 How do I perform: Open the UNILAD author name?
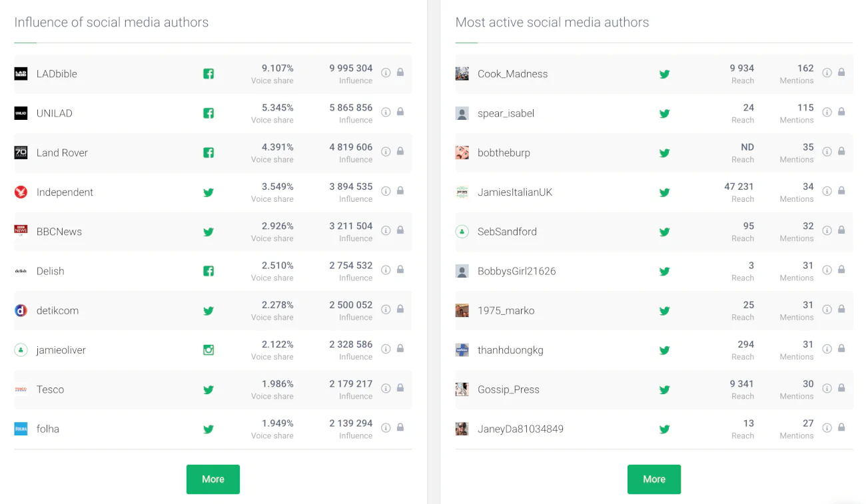pos(55,113)
